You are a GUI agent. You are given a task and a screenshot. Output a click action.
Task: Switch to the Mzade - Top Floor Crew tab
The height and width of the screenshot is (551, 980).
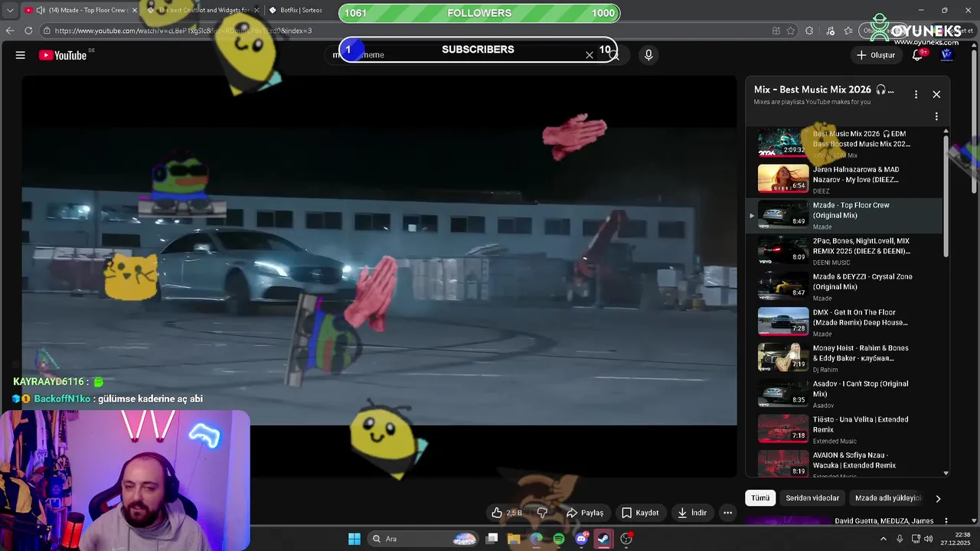[81, 10]
